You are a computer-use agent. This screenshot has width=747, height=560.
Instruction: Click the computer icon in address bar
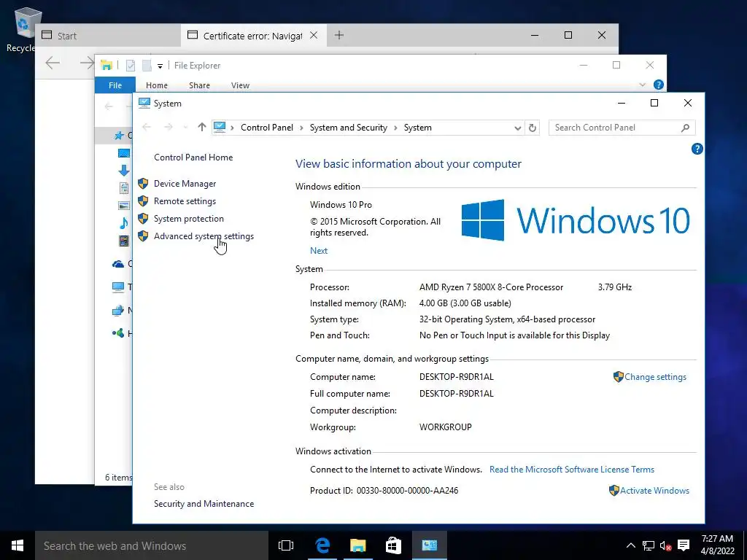pos(219,127)
